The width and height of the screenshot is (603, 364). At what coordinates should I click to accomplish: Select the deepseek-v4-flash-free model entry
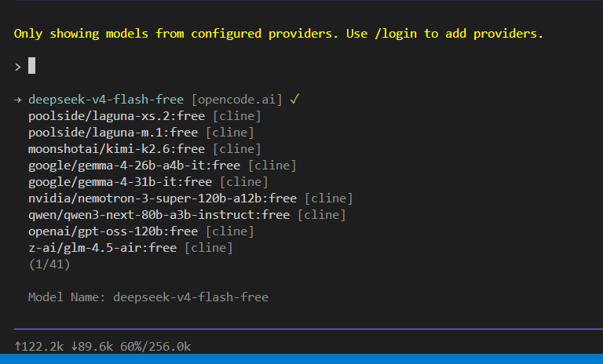coord(156,100)
